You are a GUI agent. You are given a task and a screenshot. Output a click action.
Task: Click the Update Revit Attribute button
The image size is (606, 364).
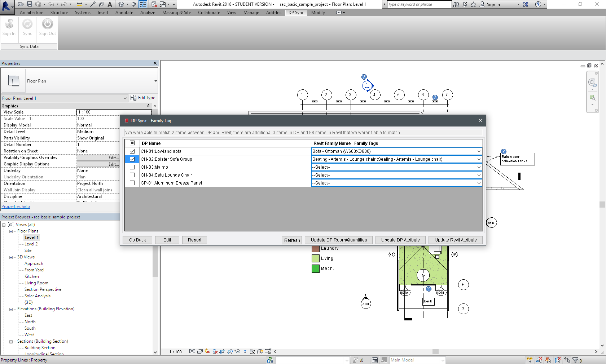456,240
